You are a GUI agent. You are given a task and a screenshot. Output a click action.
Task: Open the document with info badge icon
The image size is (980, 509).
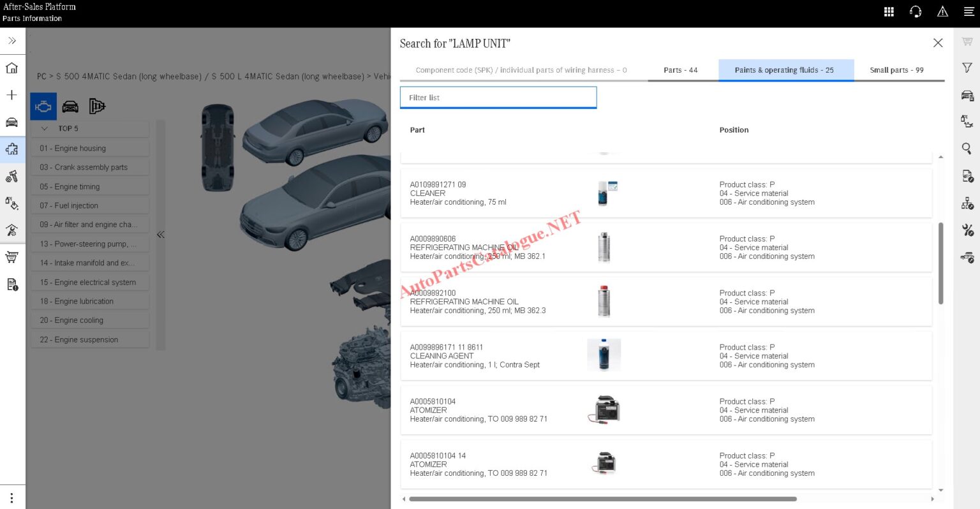tap(11, 284)
